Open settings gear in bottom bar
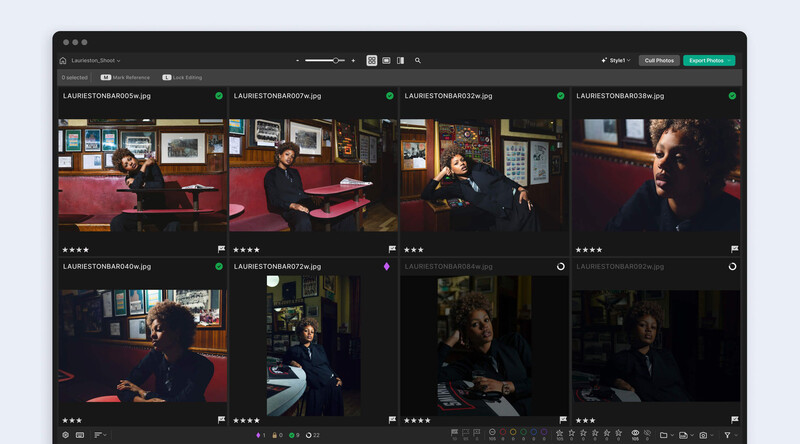800x444 pixels. (65, 435)
